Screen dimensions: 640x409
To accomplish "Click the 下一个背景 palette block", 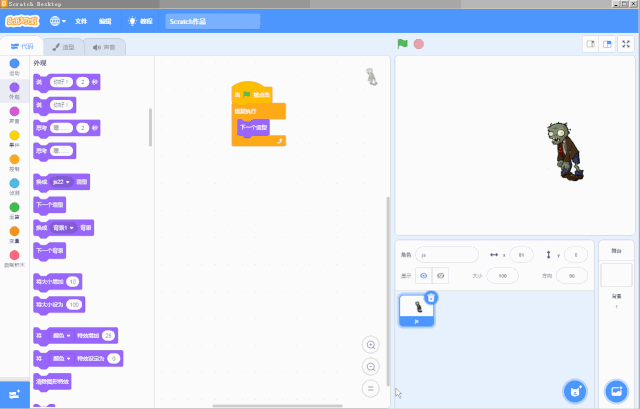I will pyautogui.click(x=50, y=251).
